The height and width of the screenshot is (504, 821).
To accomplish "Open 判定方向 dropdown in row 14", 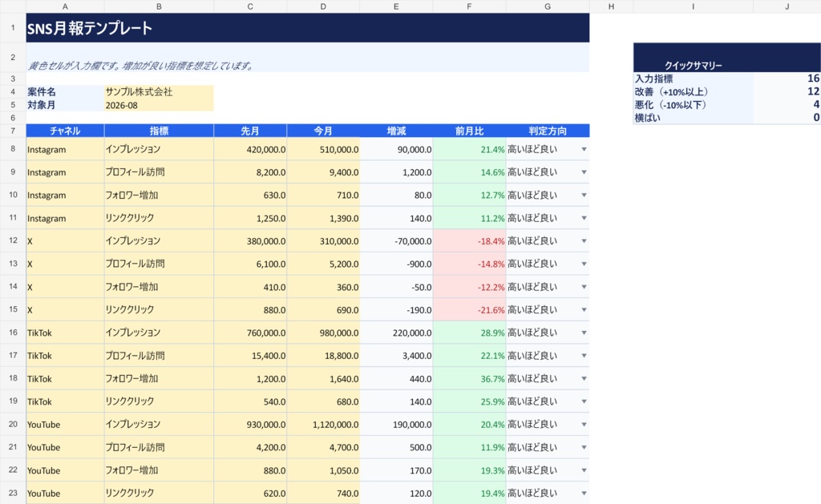I will pyautogui.click(x=584, y=287).
